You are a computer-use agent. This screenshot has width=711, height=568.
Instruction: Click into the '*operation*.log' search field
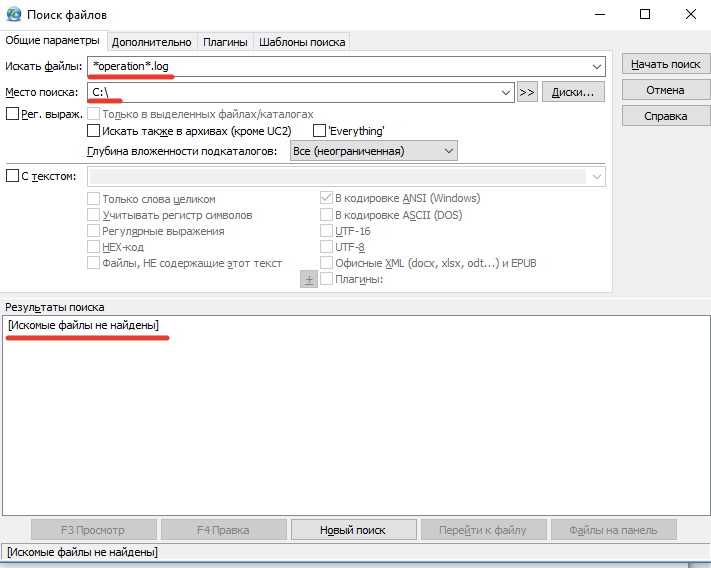point(340,66)
